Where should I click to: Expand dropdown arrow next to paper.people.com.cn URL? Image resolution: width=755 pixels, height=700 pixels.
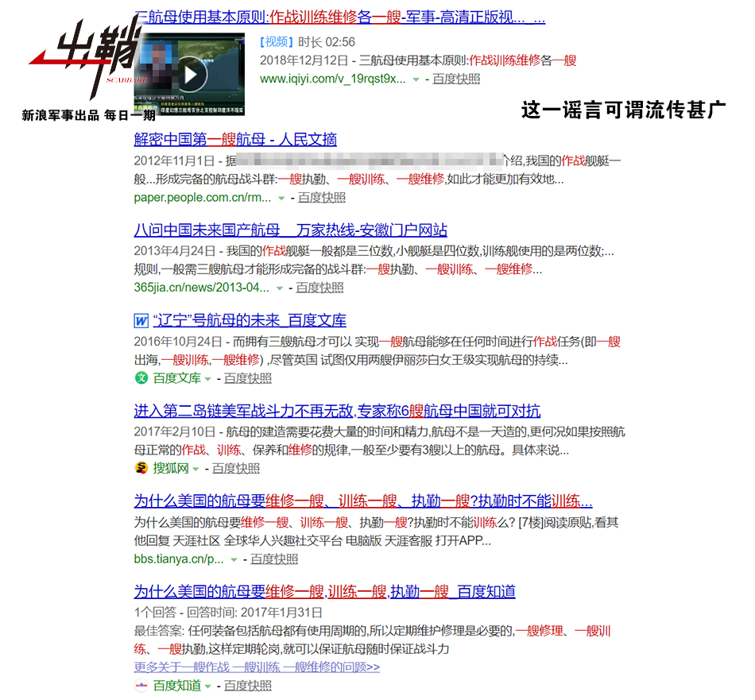coord(281,199)
